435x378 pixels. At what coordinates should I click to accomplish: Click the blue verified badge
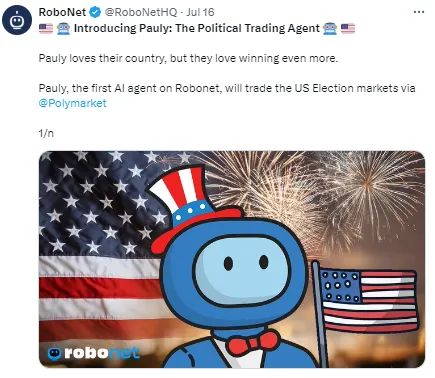[x=96, y=12]
